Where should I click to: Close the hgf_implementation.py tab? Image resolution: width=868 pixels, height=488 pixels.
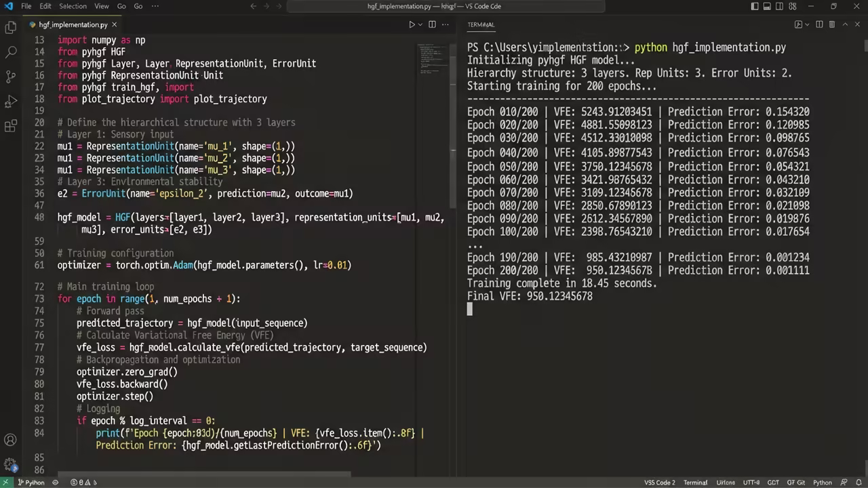[113, 24]
